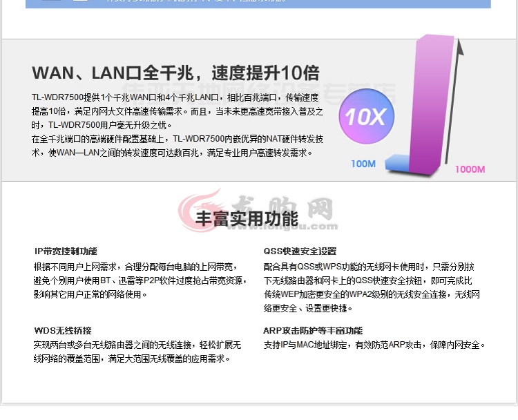Click line '影响其它用户正常的网络使用'

click(90, 294)
